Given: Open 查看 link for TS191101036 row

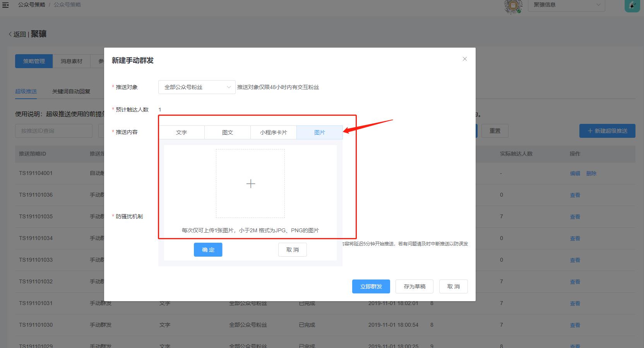Looking at the screenshot, I should [575, 195].
